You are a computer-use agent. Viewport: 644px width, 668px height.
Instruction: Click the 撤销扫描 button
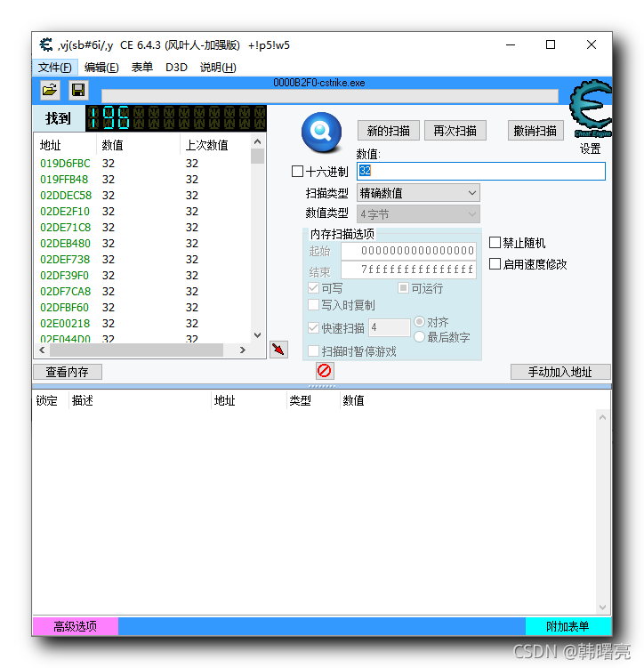535,131
